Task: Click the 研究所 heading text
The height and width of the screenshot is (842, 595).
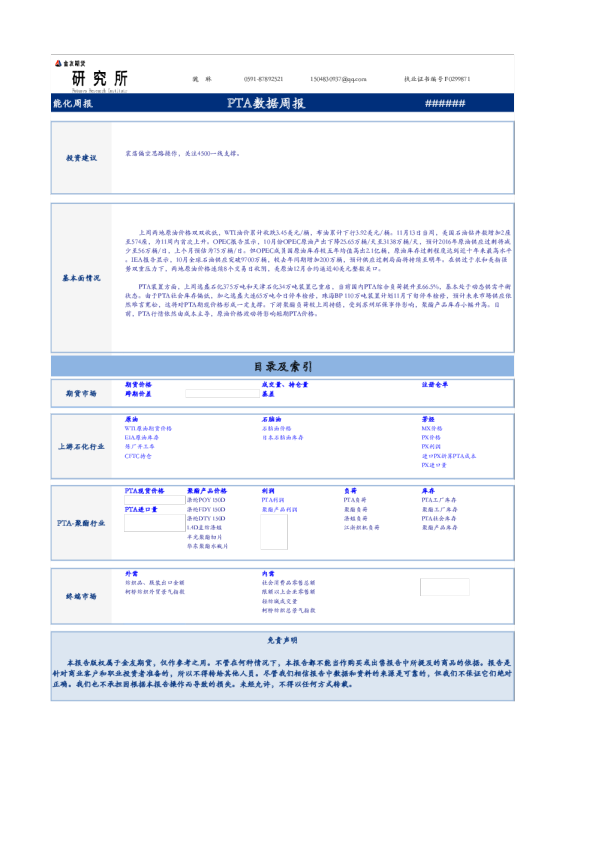Action: [x=100, y=79]
